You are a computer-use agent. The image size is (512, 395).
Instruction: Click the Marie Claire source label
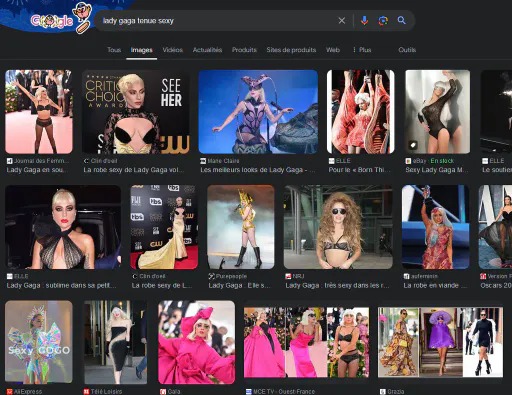point(220,161)
